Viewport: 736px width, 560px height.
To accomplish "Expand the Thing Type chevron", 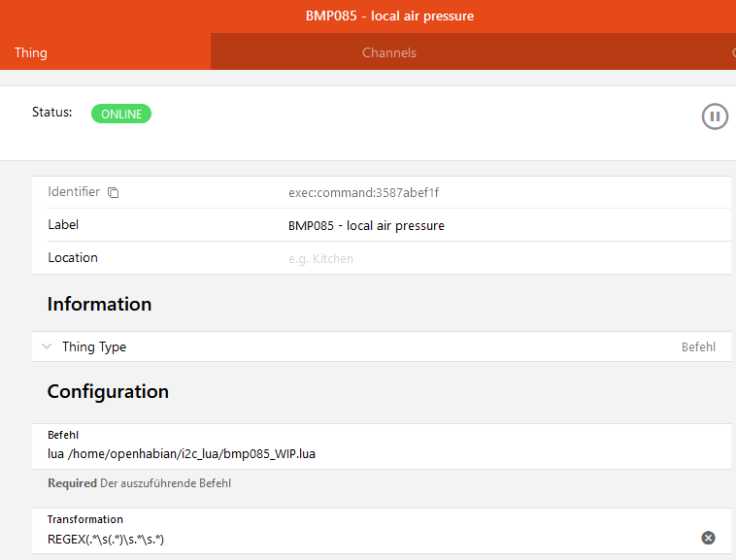I will coord(47,346).
